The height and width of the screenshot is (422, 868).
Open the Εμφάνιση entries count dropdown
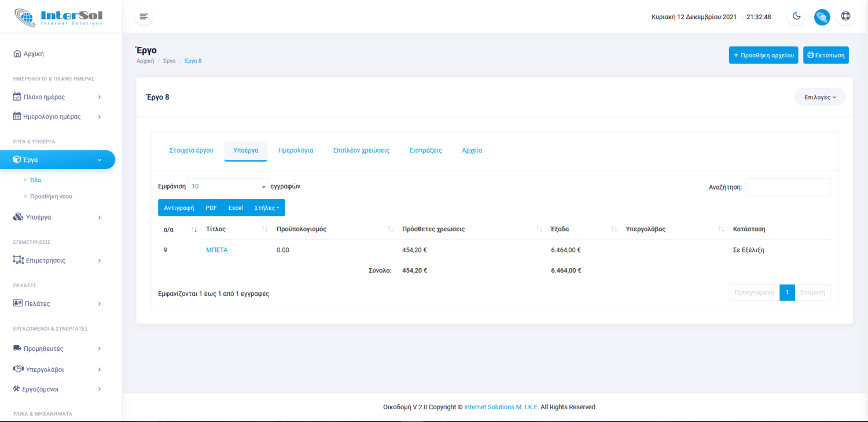click(228, 187)
